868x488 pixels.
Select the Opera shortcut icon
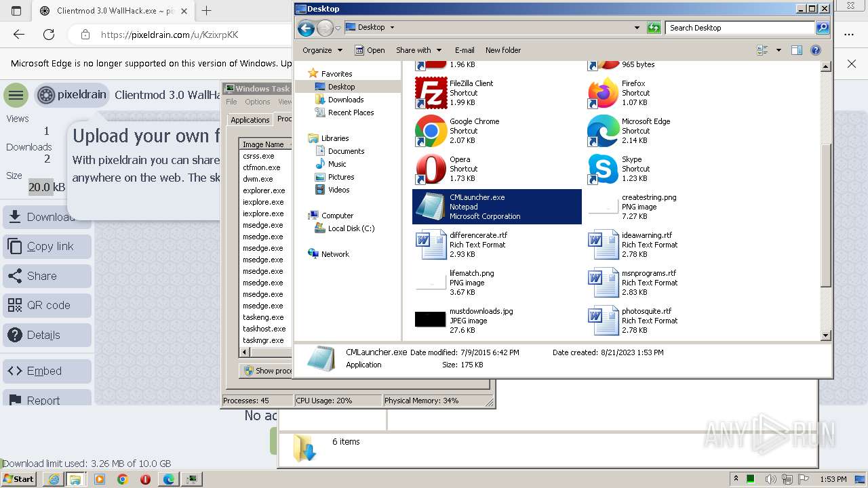tap(431, 169)
